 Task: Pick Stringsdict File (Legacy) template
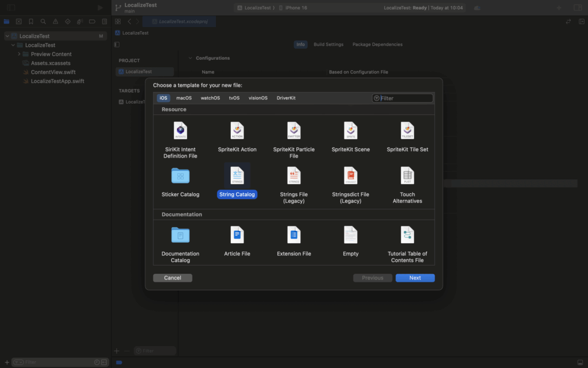(351, 185)
